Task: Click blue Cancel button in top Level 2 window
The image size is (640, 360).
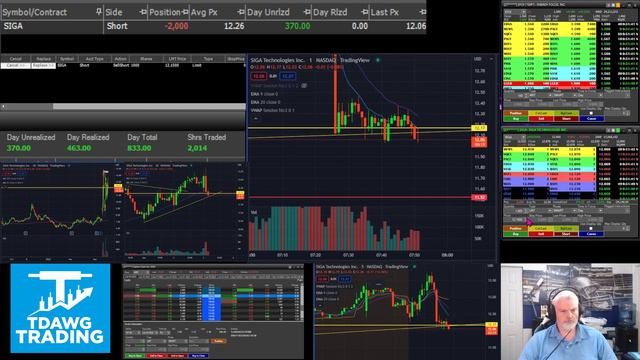Action: (592, 119)
